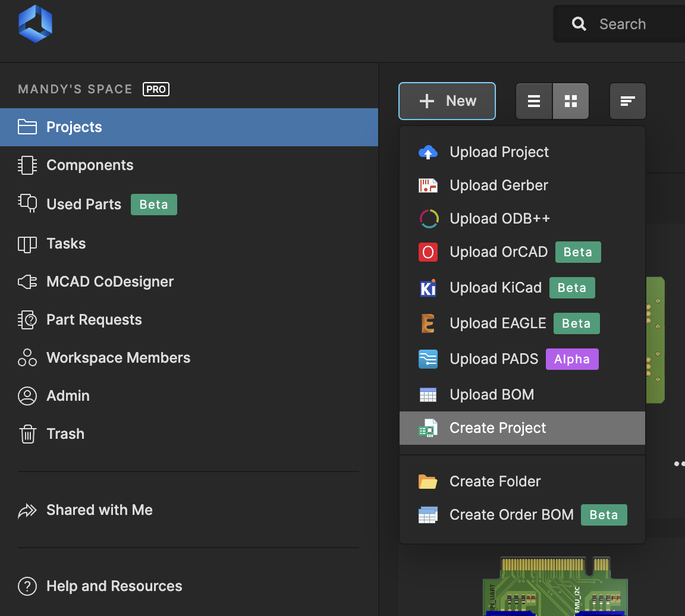
Task: Collapse the New dropdown button
Action: pos(447,101)
